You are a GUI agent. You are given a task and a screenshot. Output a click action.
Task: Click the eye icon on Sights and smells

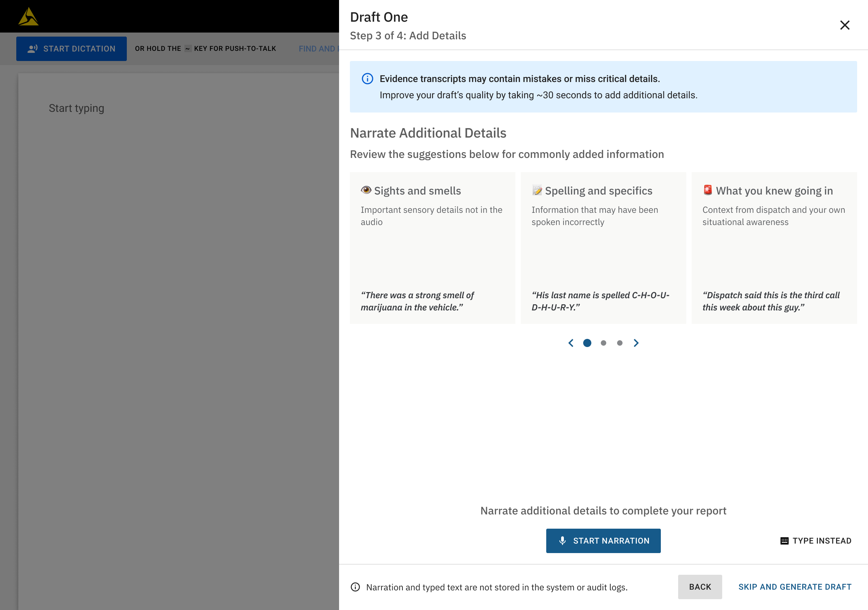click(x=366, y=190)
